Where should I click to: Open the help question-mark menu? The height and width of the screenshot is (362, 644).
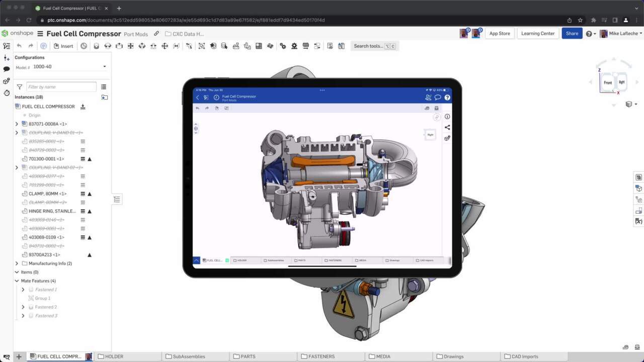click(x=590, y=34)
